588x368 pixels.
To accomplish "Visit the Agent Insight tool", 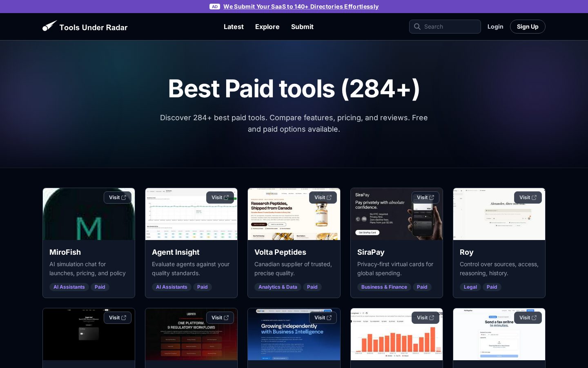I will point(220,197).
